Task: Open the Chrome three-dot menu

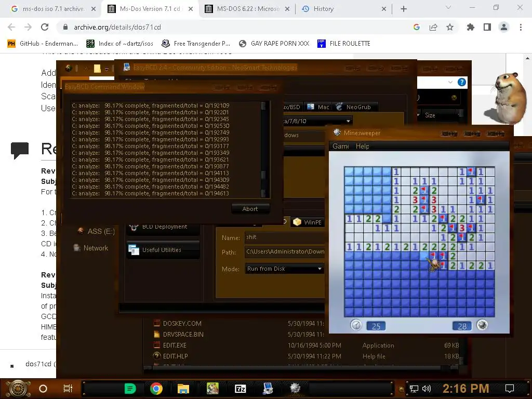Action: (521, 27)
